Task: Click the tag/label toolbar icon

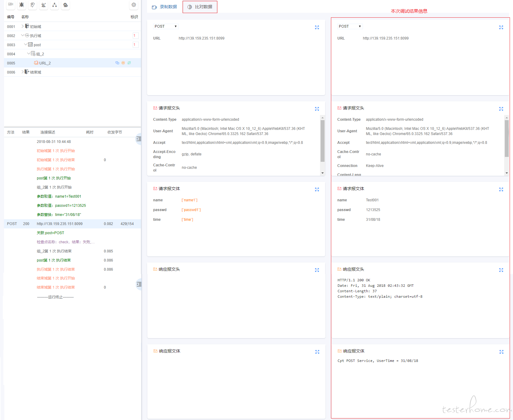Action: (33, 5)
